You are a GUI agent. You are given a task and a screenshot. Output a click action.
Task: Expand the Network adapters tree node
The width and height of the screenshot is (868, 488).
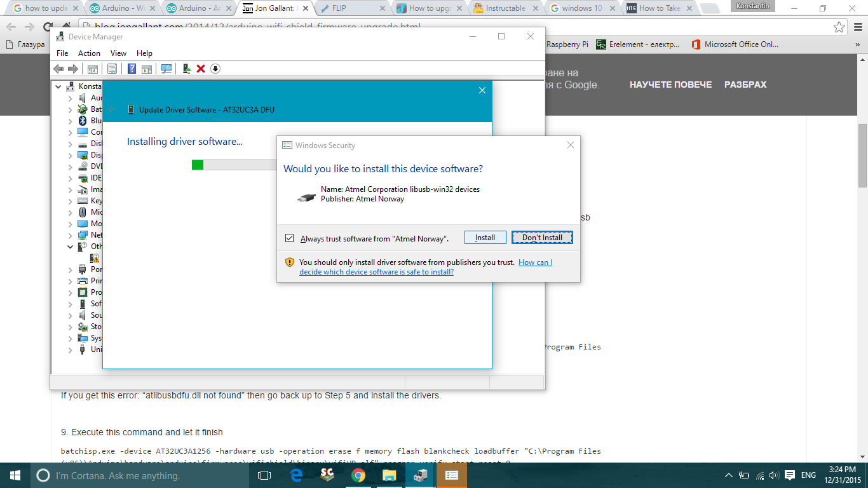pos(70,234)
